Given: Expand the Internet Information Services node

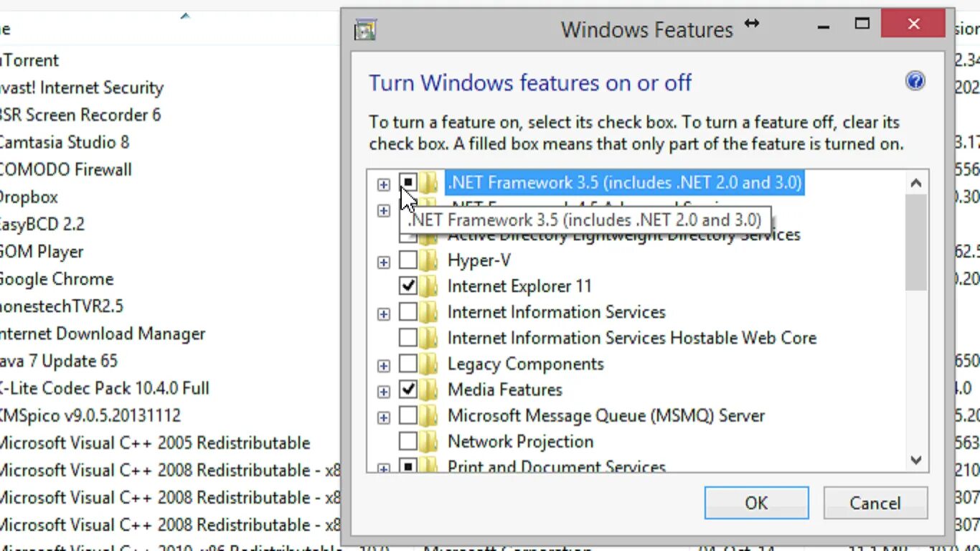Looking at the screenshot, I should tap(384, 314).
